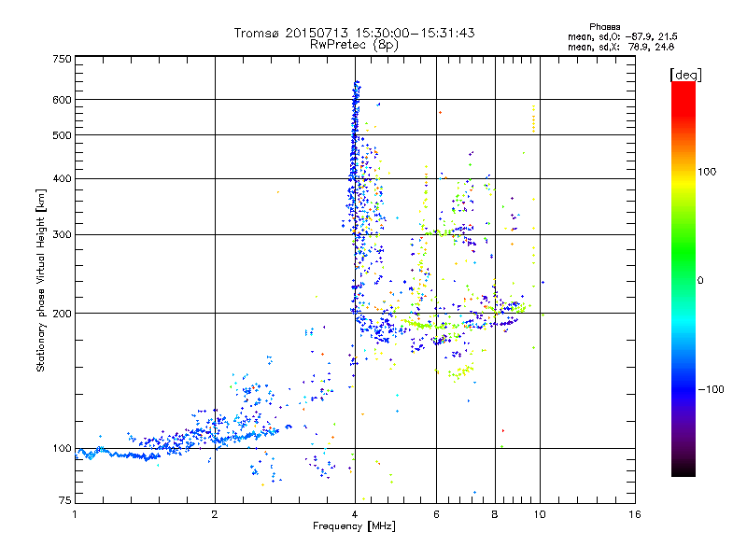Image resolution: width=747 pixels, height=560 pixels.
Task: Click the y-axis tick label '600'
Action: (x=62, y=100)
